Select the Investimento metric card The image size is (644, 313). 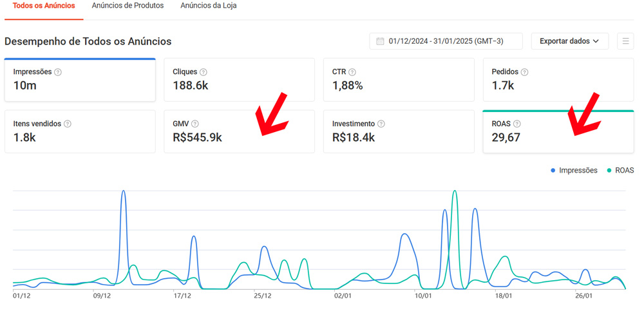tap(399, 131)
